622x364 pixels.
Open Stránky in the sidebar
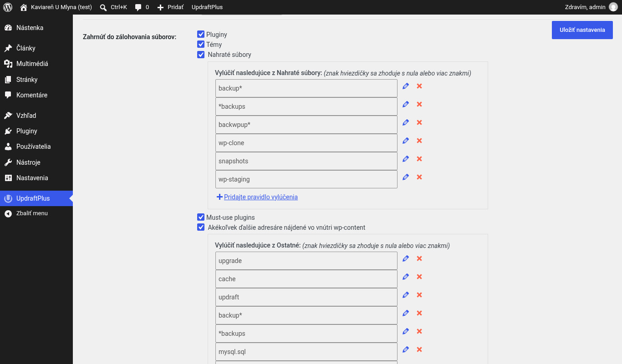click(36, 80)
